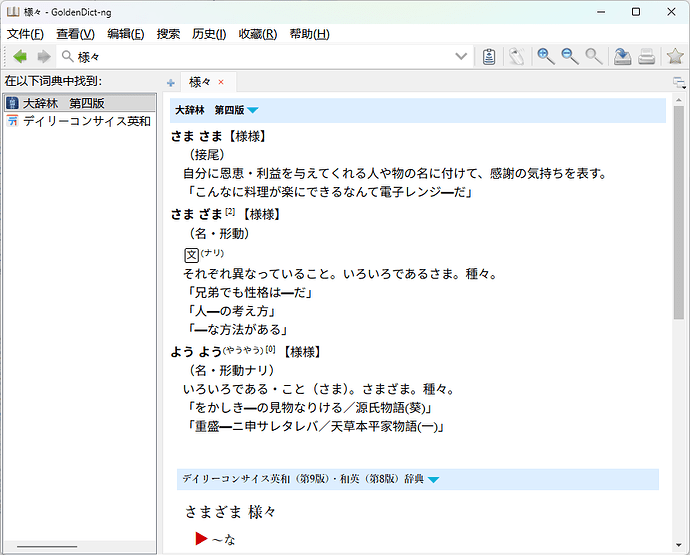Zoom in with the plus magnifier

[546, 56]
